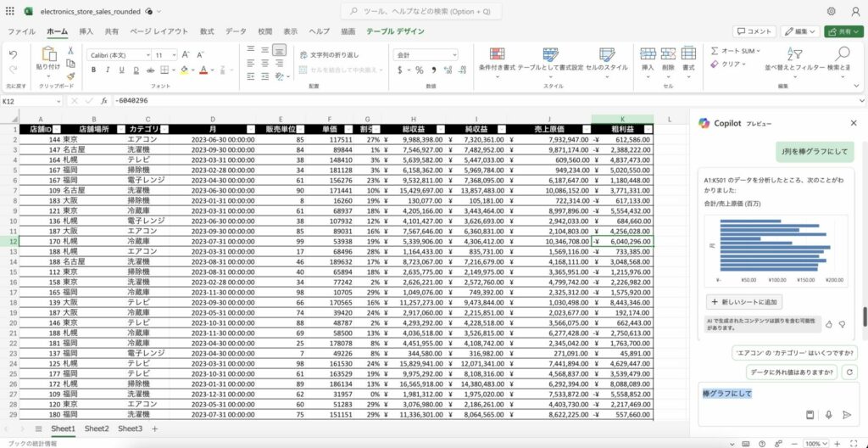868x448 pixels.
Task: Open the Insert cells icon
Action: coord(648,53)
